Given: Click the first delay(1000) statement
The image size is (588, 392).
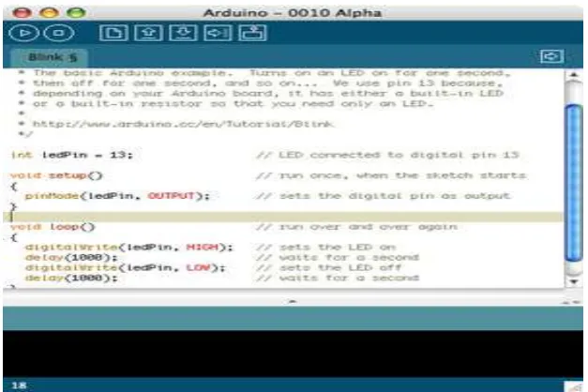Looking at the screenshot, I should (x=71, y=258).
